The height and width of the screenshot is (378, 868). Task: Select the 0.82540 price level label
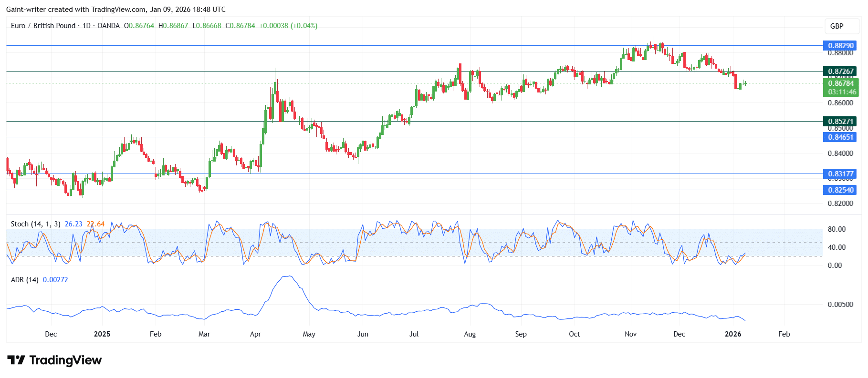[840, 190]
